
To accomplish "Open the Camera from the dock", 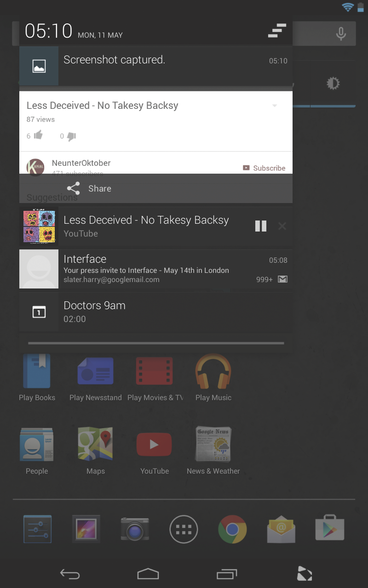I will (135, 529).
